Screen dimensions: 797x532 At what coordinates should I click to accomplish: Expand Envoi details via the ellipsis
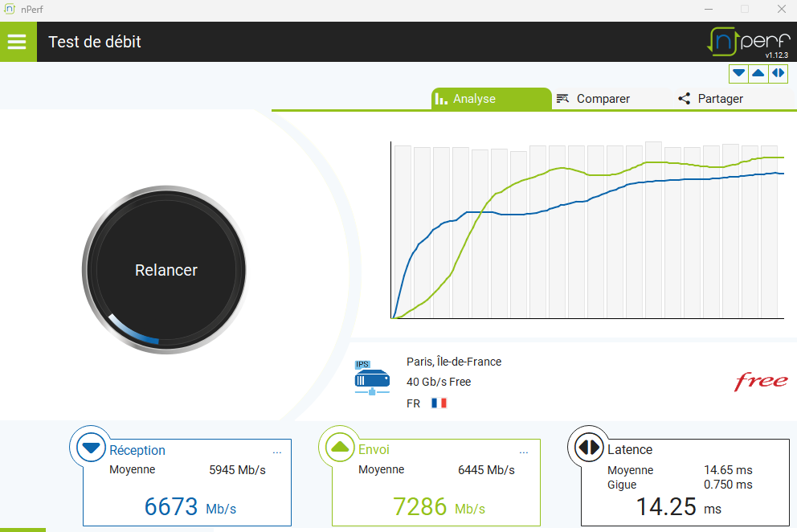point(525,452)
